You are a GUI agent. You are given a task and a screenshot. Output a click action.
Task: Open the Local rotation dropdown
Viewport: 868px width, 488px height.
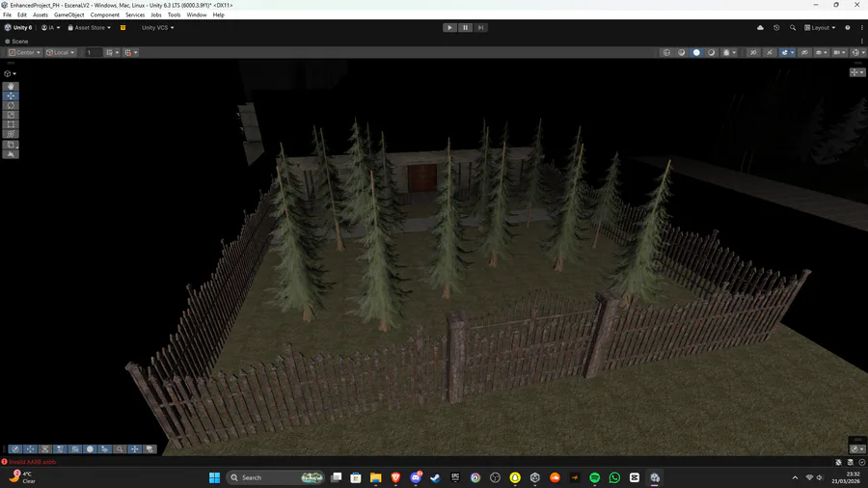(x=60, y=53)
